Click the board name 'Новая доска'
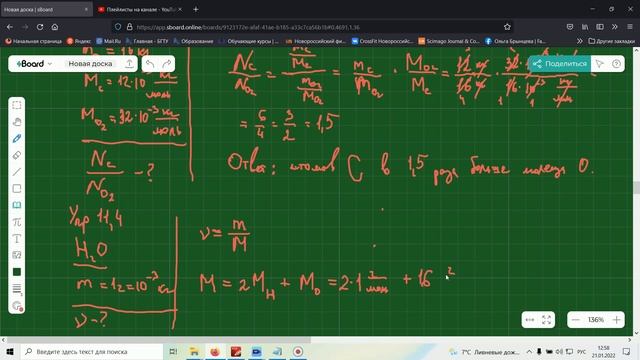 90,64
